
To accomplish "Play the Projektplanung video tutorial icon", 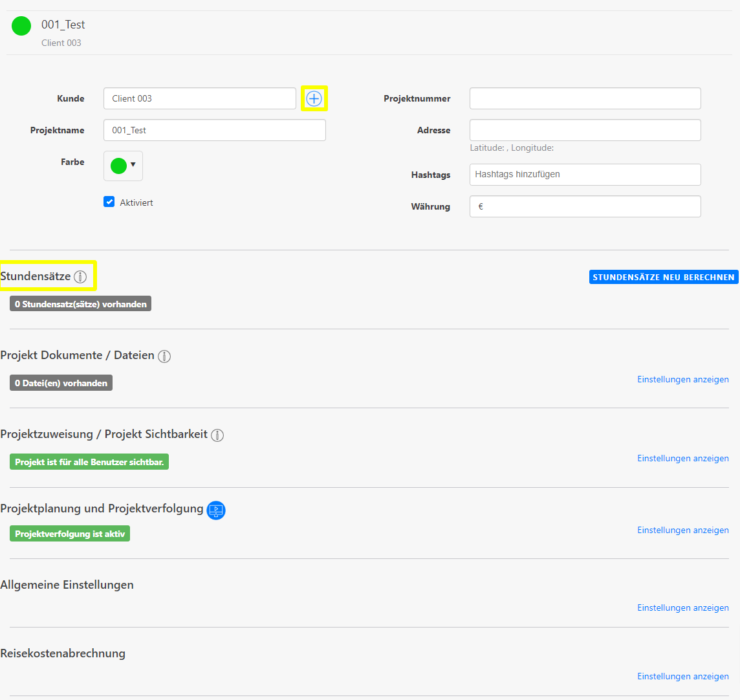I will click(x=216, y=510).
